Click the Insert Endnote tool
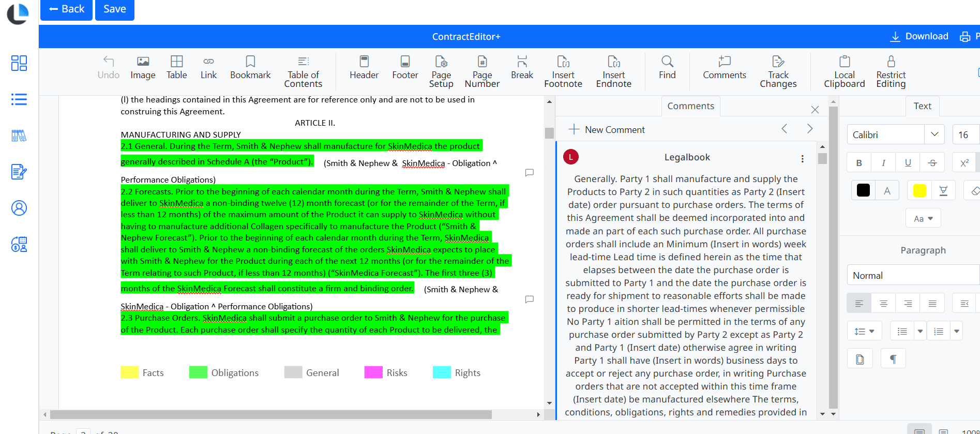 pyautogui.click(x=614, y=72)
